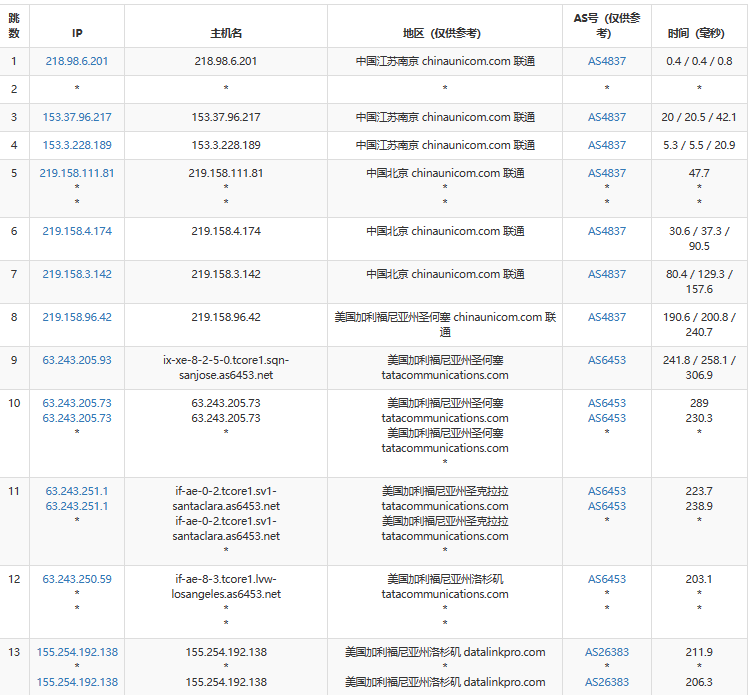Open the 153.37.96.217 link in IP column
750x695 pixels.
click(x=77, y=117)
